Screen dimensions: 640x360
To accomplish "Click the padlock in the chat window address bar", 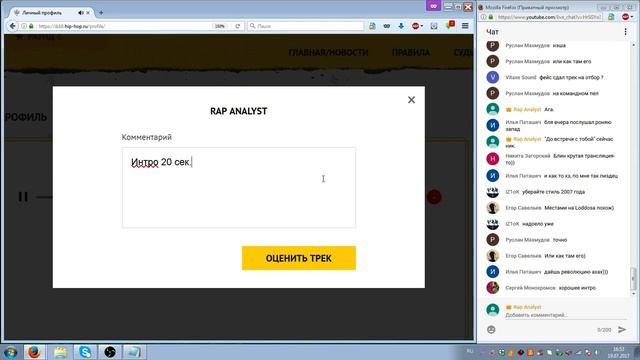I will point(491,17).
